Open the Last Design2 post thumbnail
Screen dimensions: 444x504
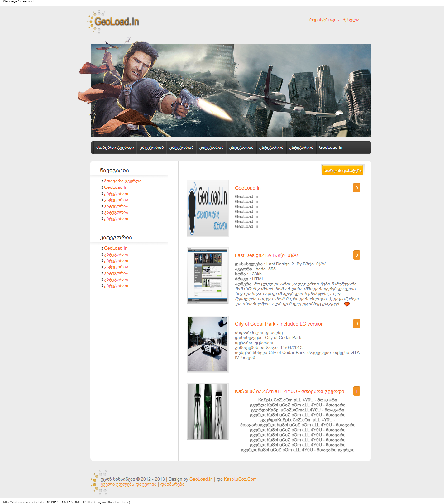[x=208, y=276]
